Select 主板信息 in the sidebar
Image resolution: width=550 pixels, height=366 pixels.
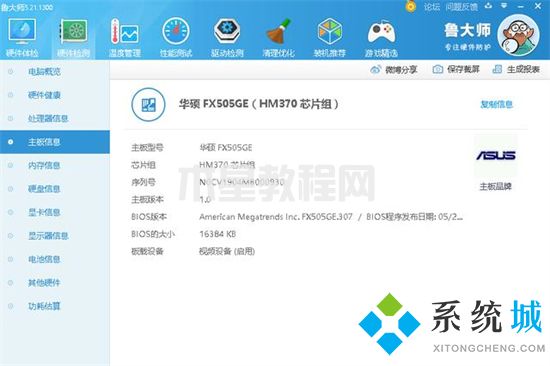[55, 142]
